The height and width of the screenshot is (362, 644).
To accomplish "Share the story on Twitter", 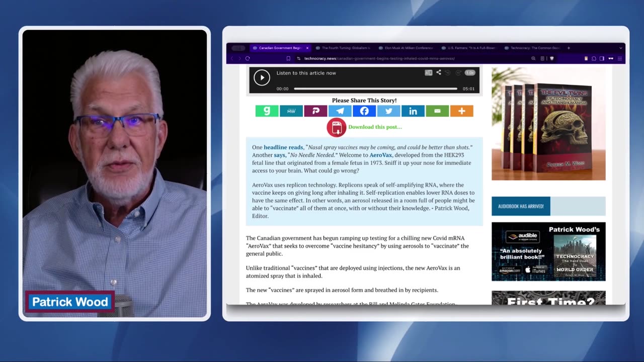I will (x=389, y=111).
